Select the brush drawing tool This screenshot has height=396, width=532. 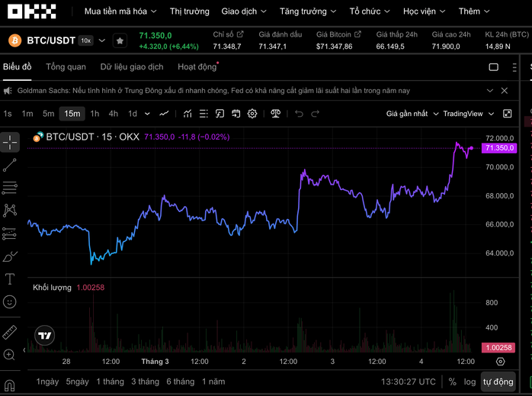pos(10,256)
